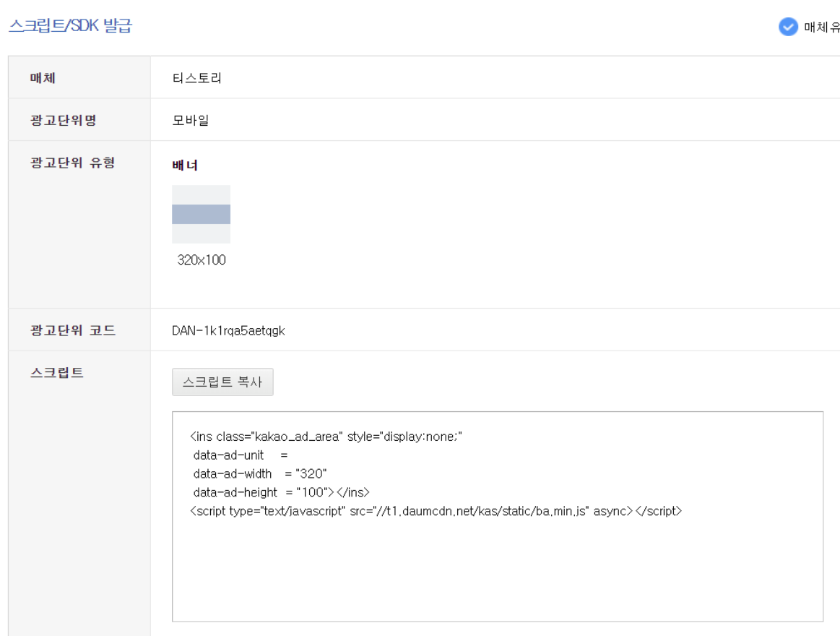Click the 광고단위 유형 row label
Screen dimensions: 840x636
(x=73, y=163)
